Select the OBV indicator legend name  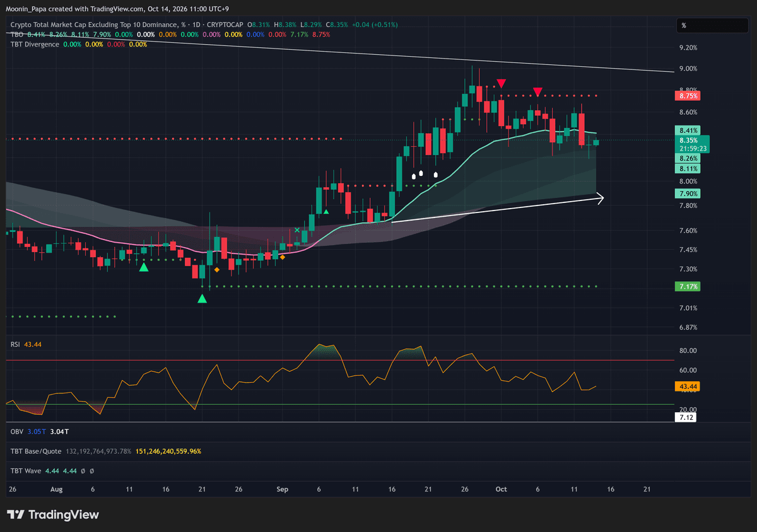(18, 432)
